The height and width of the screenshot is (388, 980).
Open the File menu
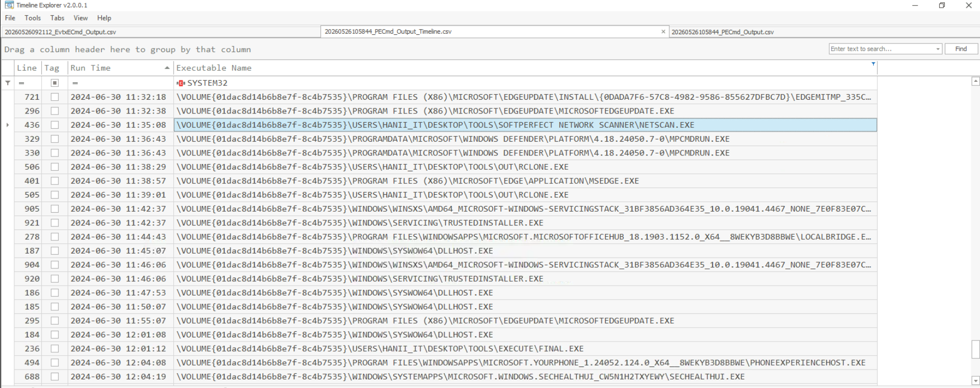tap(10, 18)
